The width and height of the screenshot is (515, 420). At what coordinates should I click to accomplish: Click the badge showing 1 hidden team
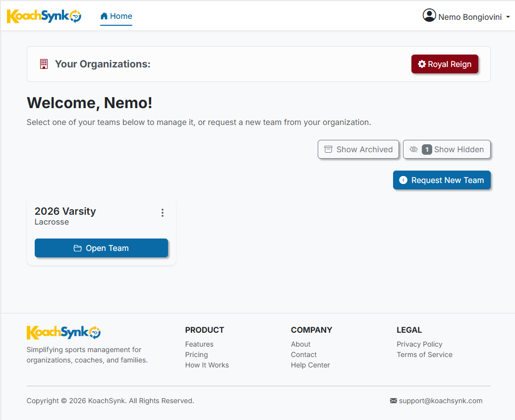[x=427, y=149]
